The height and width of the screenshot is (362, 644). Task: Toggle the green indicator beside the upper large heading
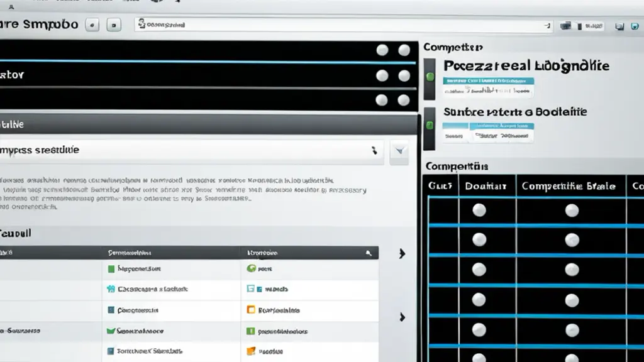coord(430,77)
